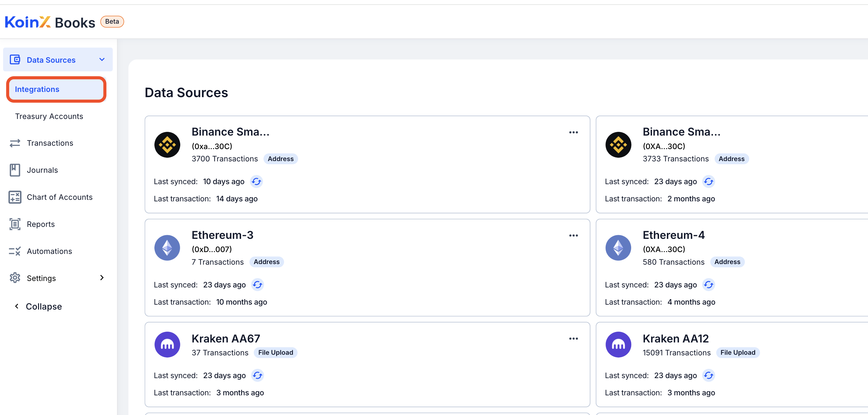Open options menu for Binance 3700 Transactions card

(573, 132)
